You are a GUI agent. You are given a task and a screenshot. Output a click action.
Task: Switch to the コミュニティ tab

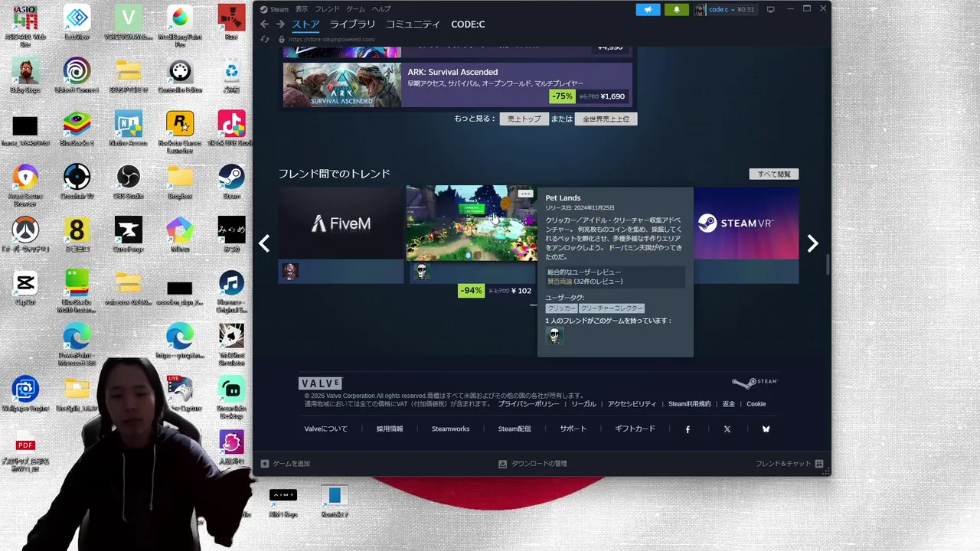pos(413,24)
